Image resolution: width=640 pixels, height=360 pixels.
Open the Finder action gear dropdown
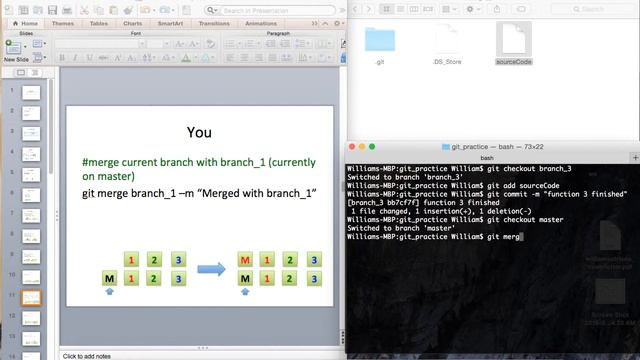tap(472, 9)
